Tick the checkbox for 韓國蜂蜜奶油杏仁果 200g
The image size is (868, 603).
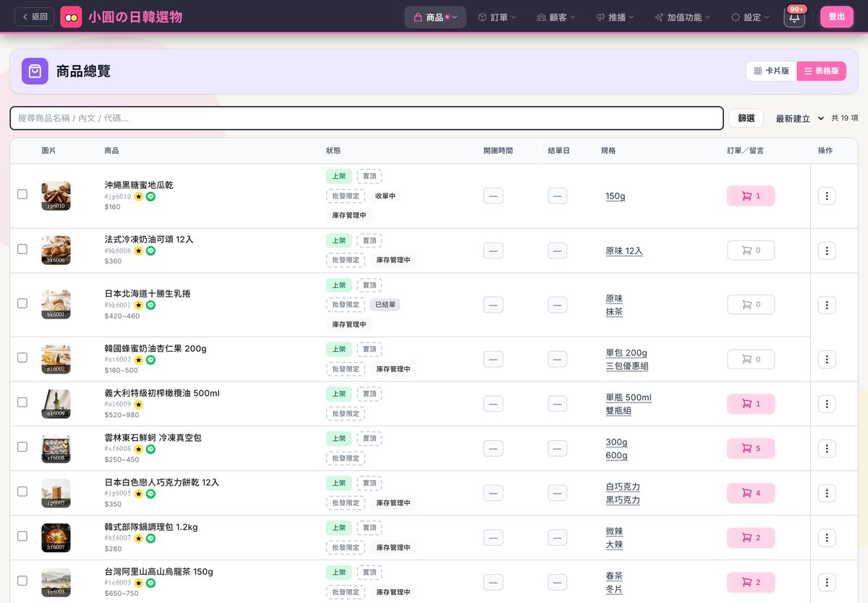click(x=22, y=358)
